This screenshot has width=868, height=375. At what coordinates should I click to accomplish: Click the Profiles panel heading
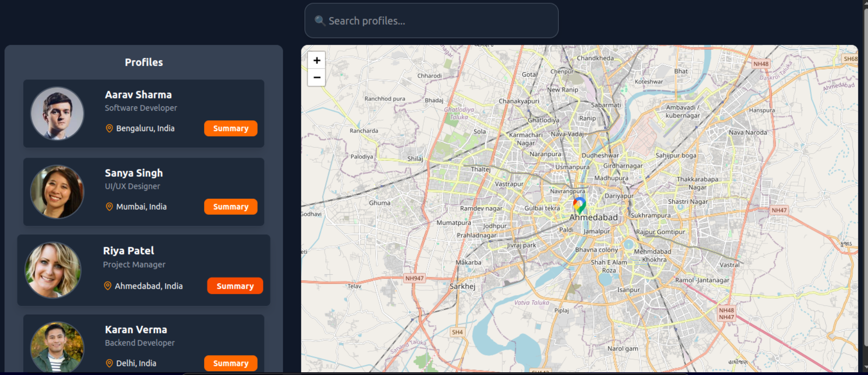point(144,62)
